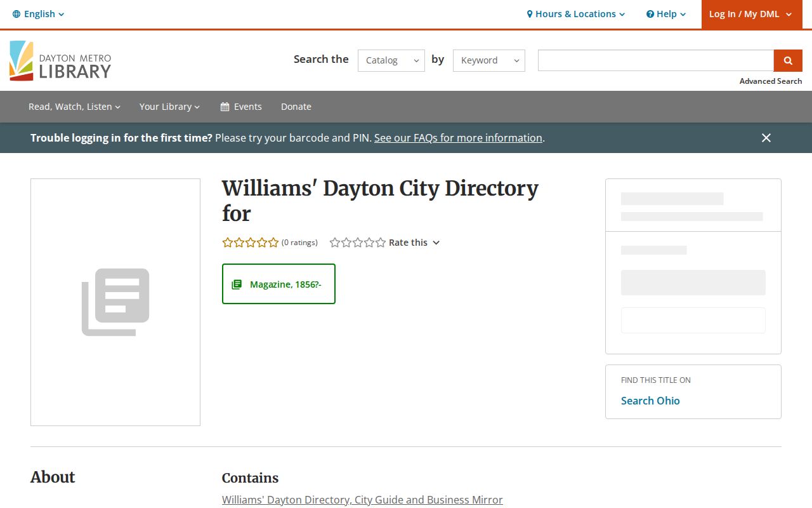Open the Log In / My DML menu
The width and height of the screenshot is (812, 508).
750,14
